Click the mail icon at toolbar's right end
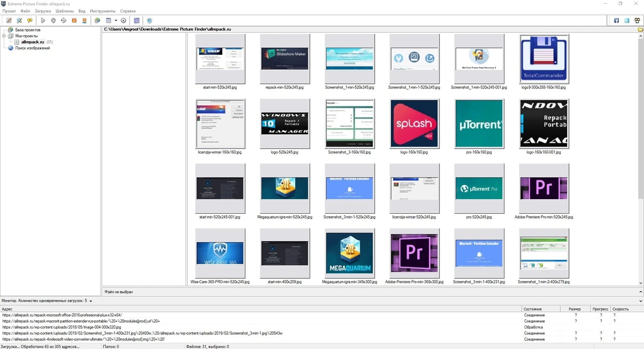 click(637, 20)
